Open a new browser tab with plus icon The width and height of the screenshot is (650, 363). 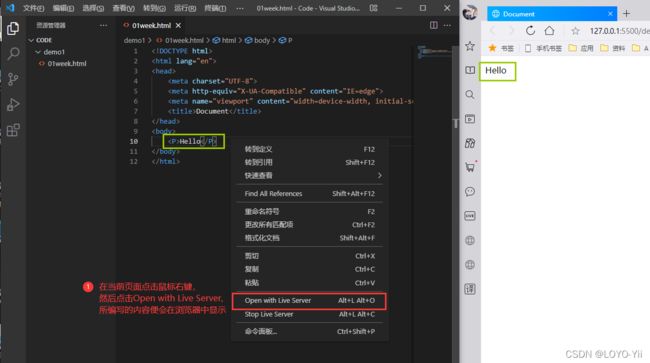[626, 14]
